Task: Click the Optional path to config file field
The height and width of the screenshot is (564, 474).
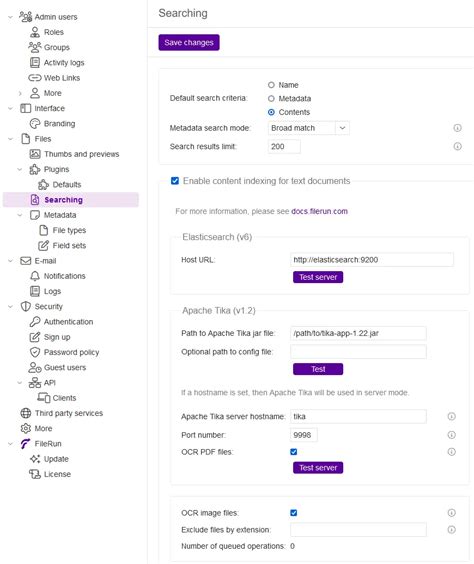Action: 358,352
